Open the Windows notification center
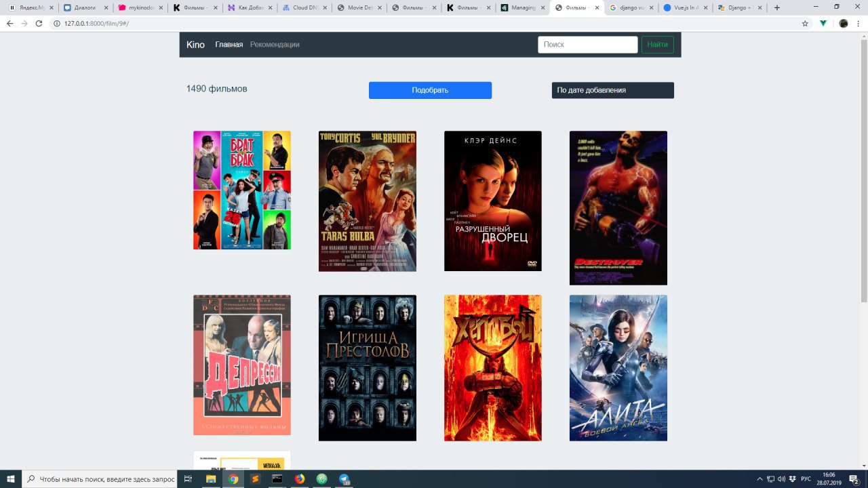This screenshot has width=868, height=488. 855,479
